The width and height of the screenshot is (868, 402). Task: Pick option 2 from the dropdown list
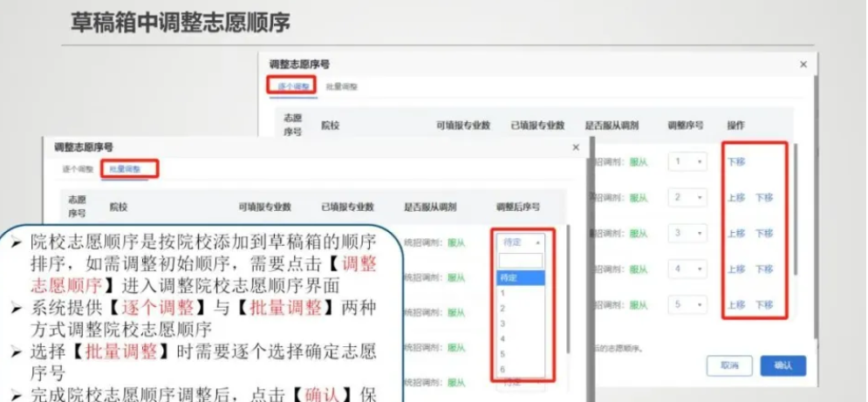coord(503,308)
